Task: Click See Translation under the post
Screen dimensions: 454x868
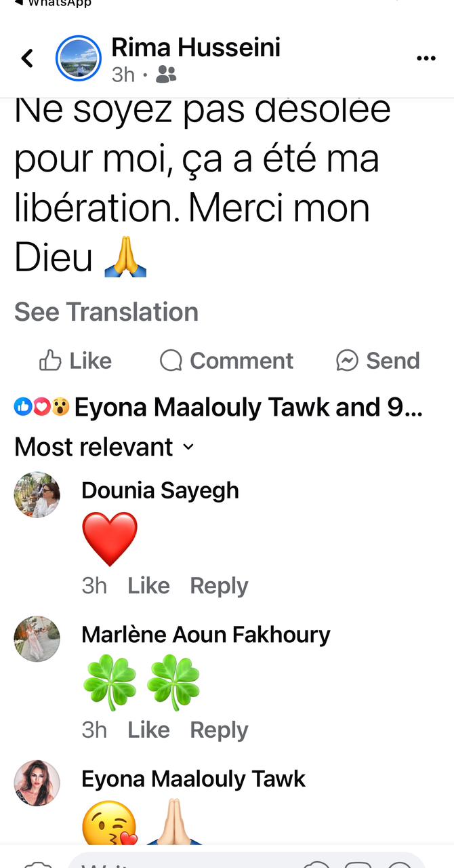Action: (106, 312)
